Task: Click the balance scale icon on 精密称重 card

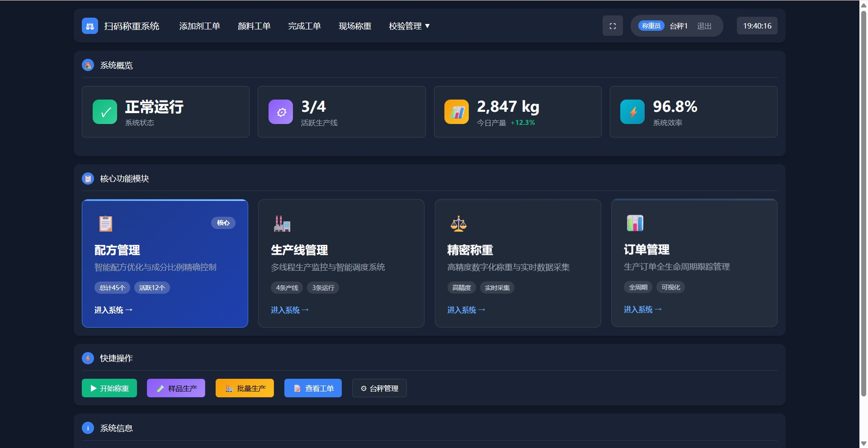Action: pyautogui.click(x=458, y=223)
